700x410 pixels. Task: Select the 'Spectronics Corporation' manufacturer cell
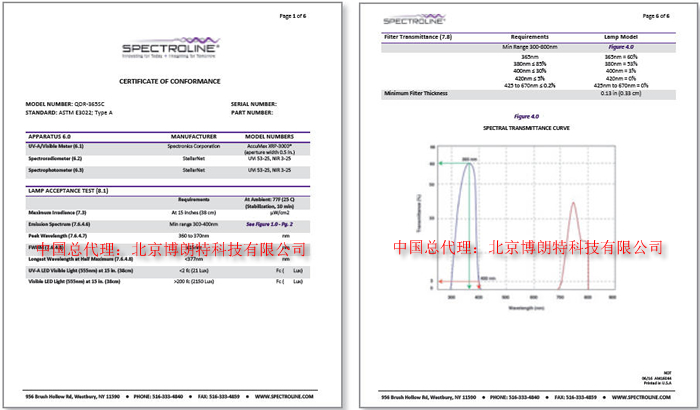point(194,146)
